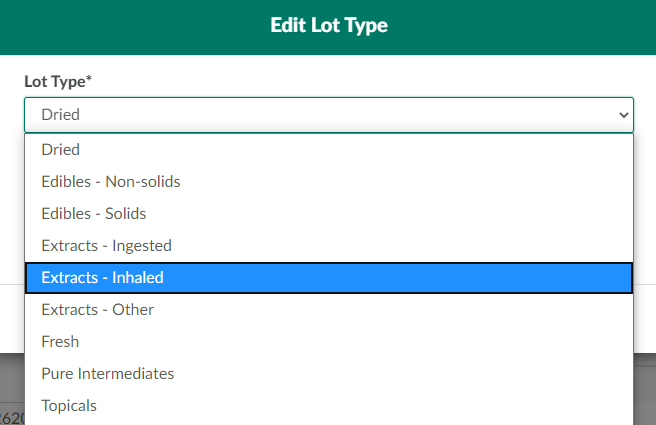Screen dimensions: 656x425
Task: Choose the highlighted Extracts - Inhaled option
Action: [x=103, y=277]
